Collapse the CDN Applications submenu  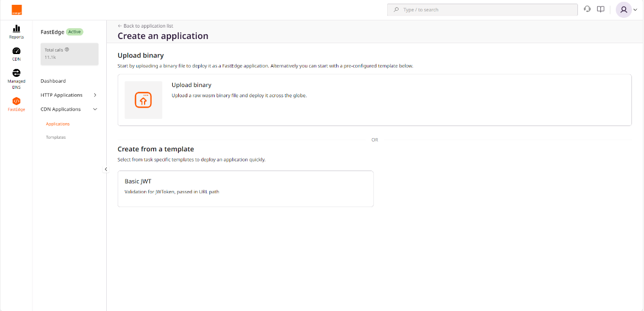tap(95, 109)
